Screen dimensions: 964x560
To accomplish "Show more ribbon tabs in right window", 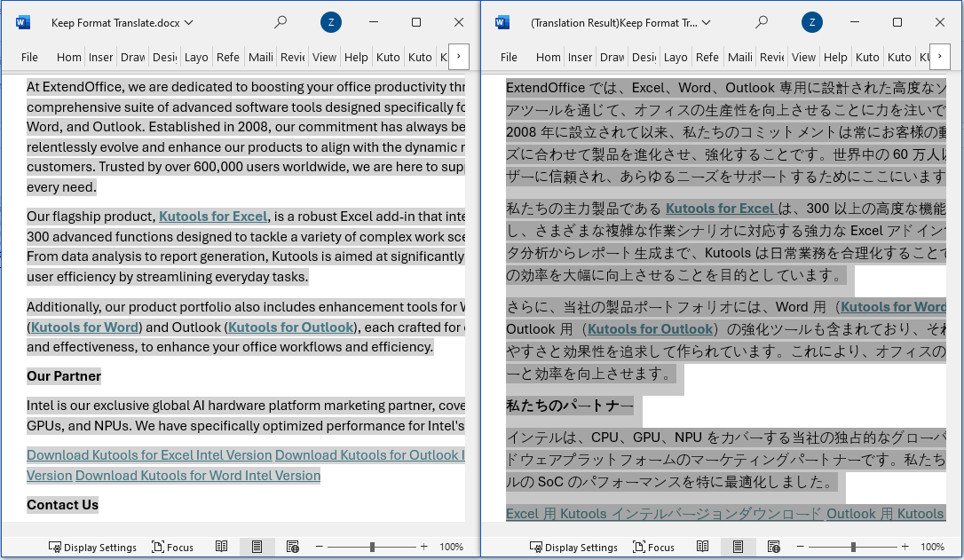I will [x=939, y=57].
